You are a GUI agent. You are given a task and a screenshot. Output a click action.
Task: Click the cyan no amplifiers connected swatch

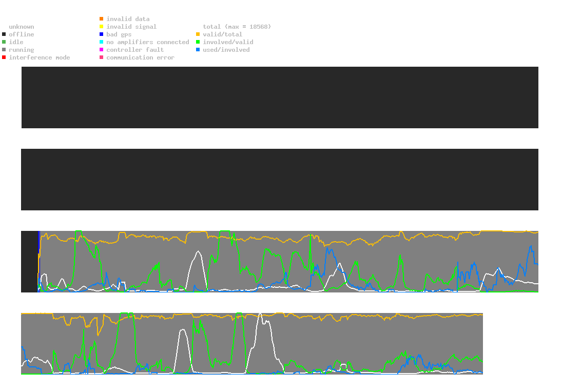click(102, 42)
